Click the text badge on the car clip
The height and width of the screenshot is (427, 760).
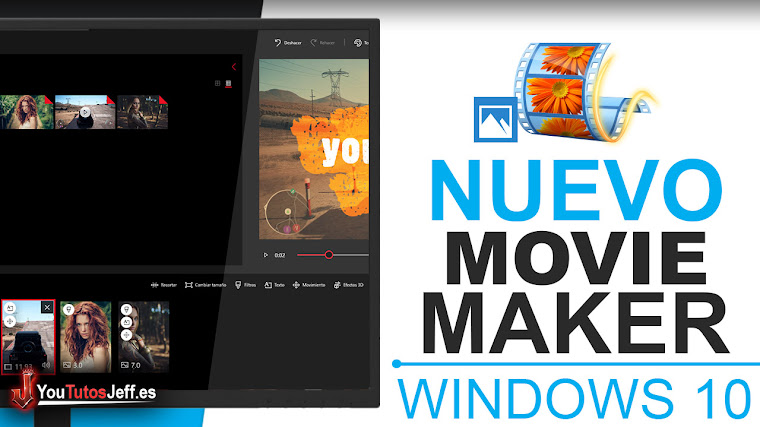pos(10,309)
